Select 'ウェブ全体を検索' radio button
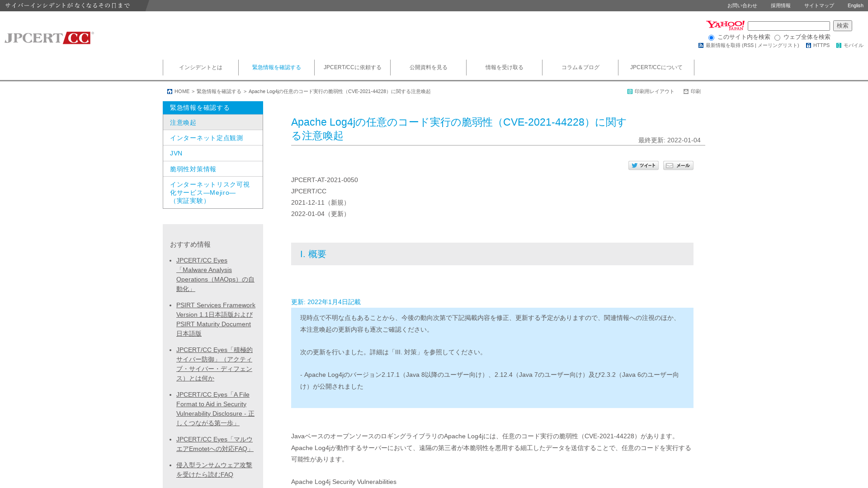Viewport: 868px width, 488px height. coord(777,38)
